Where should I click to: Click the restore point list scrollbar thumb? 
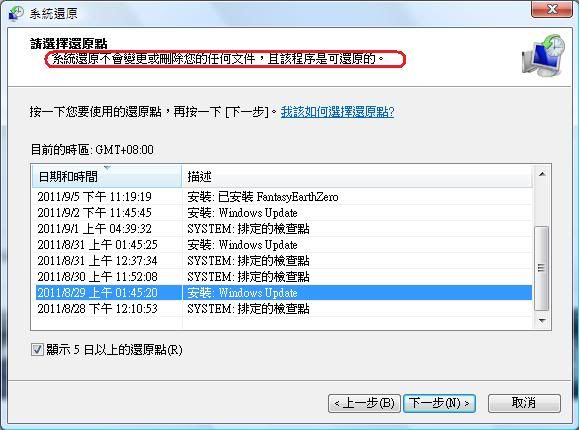(542, 268)
